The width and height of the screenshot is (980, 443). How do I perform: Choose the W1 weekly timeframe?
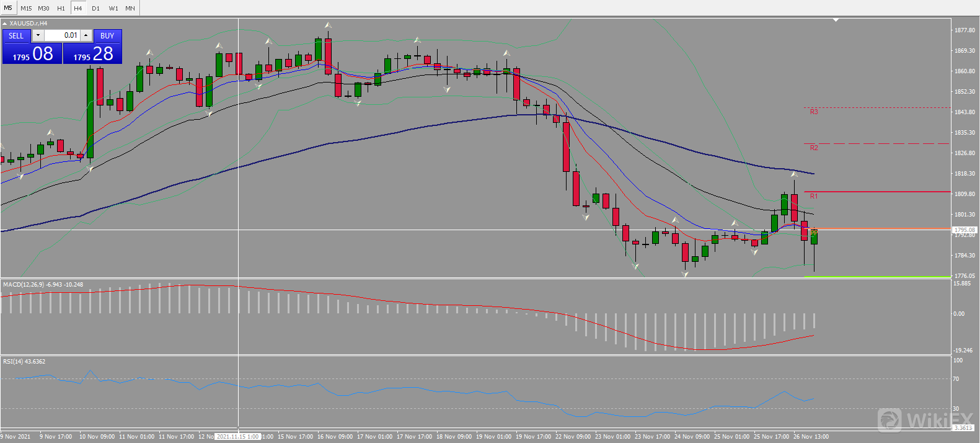113,8
